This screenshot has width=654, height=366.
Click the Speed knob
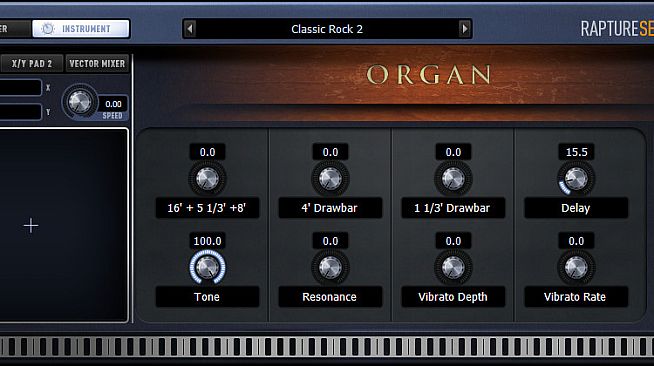click(80, 102)
